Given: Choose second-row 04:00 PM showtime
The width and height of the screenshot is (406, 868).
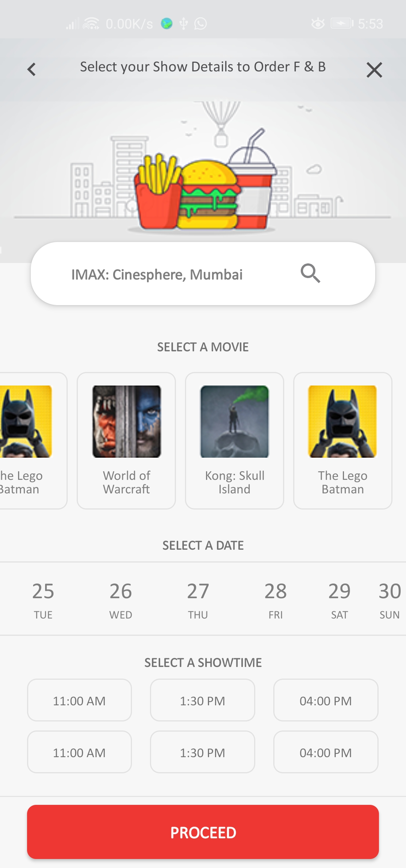Looking at the screenshot, I should 326,752.
